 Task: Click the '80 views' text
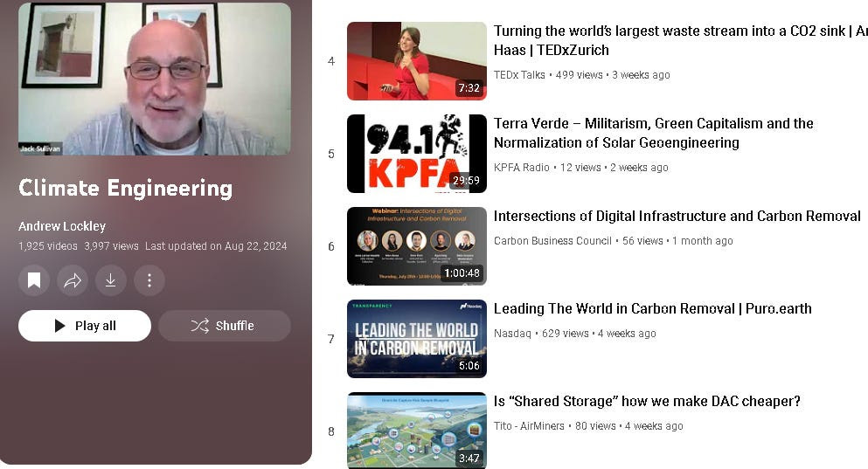pos(595,426)
